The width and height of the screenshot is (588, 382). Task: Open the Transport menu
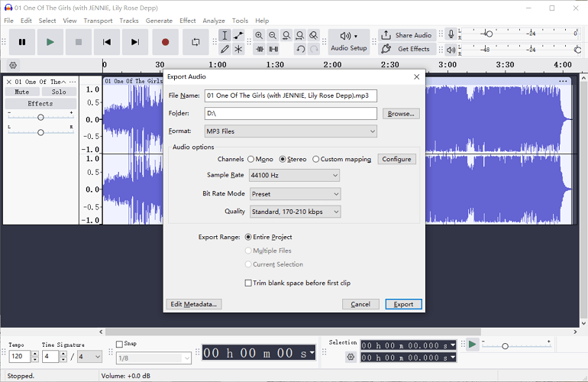[98, 21]
